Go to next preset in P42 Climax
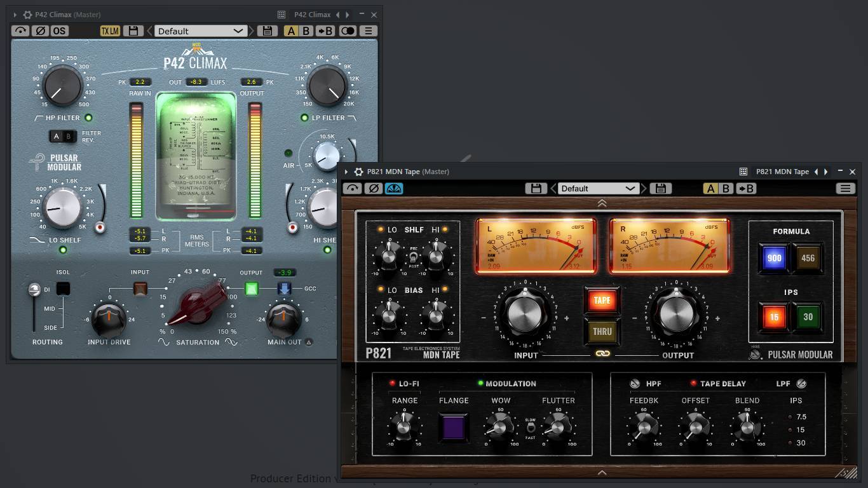 (252, 30)
